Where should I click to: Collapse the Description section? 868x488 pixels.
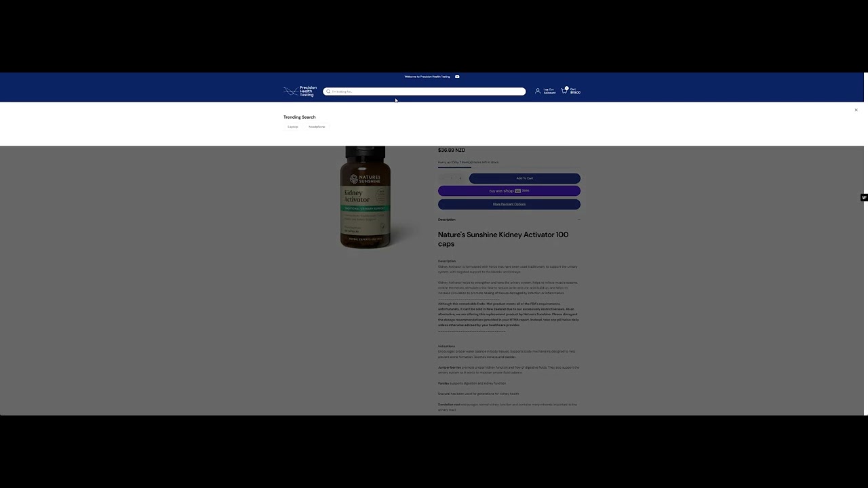click(x=509, y=220)
